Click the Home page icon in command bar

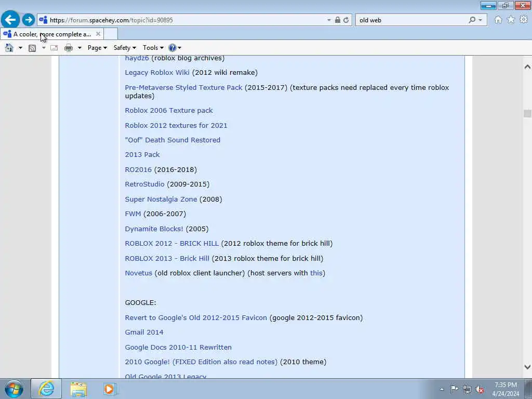(9, 48)
